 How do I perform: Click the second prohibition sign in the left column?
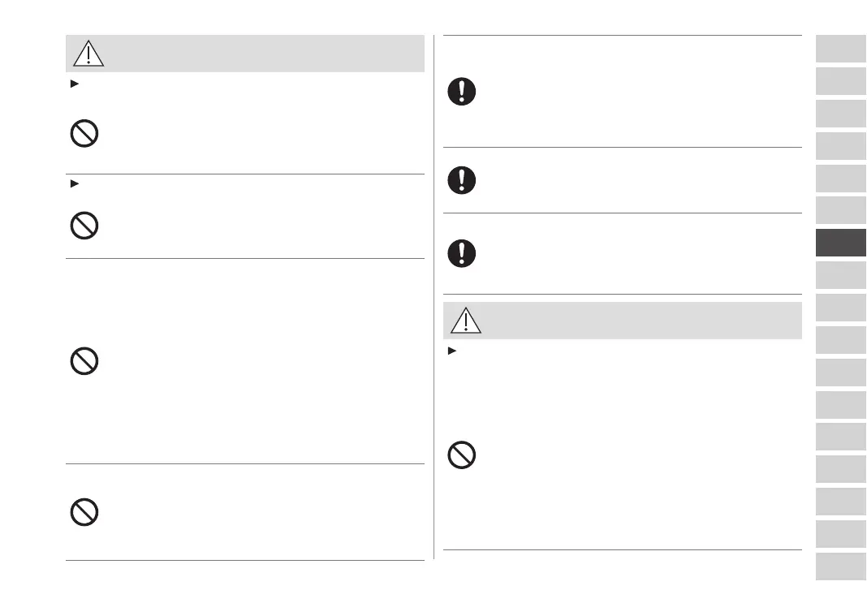(84, 225)
